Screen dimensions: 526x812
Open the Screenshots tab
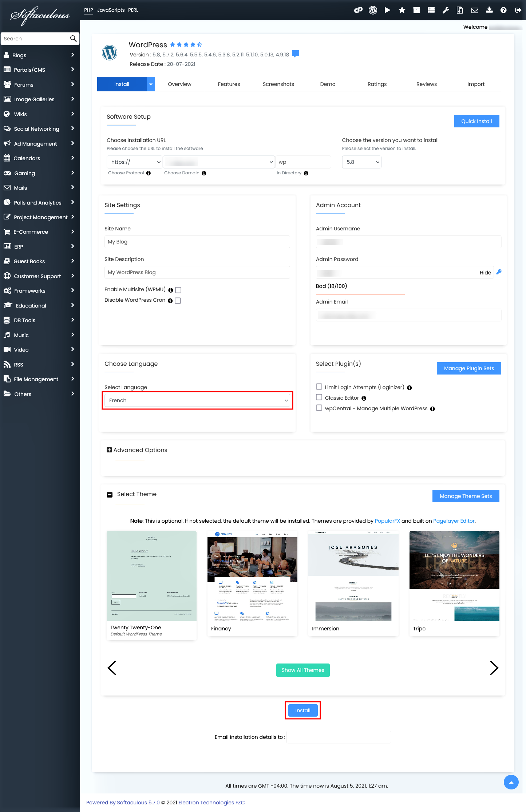pos(278,84)
